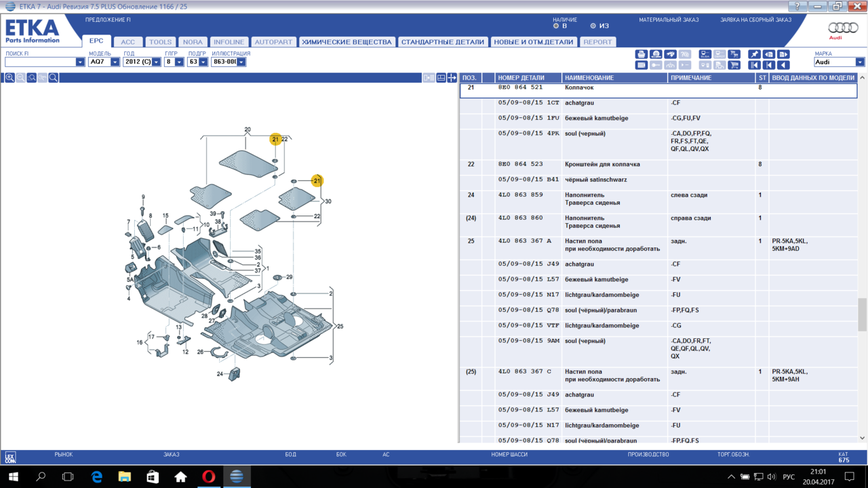Viewport: 868px width, 488px height.
Task: Click the handshake icon in toolbar
Action: point(670,54)
